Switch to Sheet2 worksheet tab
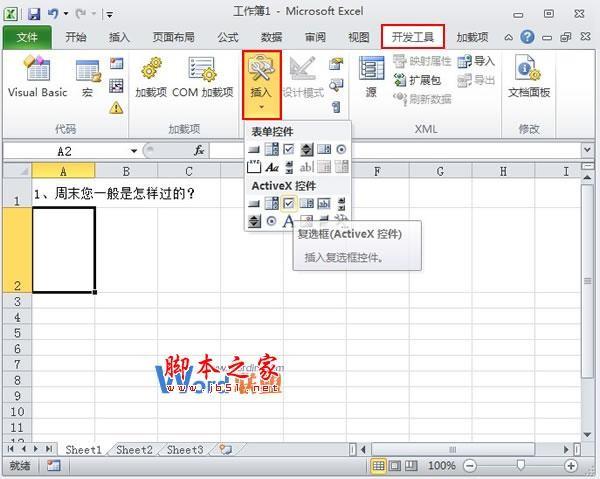 [x=134, y=450]
